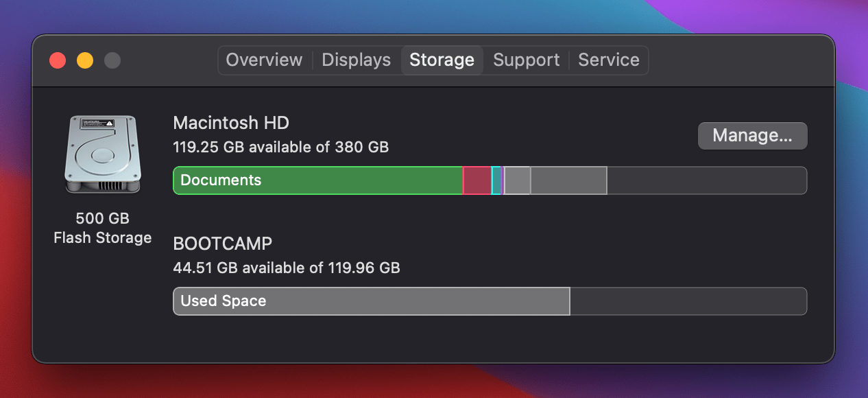The width and height of the screenshot is (868, 398).
Task: Open the Displays tab
Action: pos(356,60)
